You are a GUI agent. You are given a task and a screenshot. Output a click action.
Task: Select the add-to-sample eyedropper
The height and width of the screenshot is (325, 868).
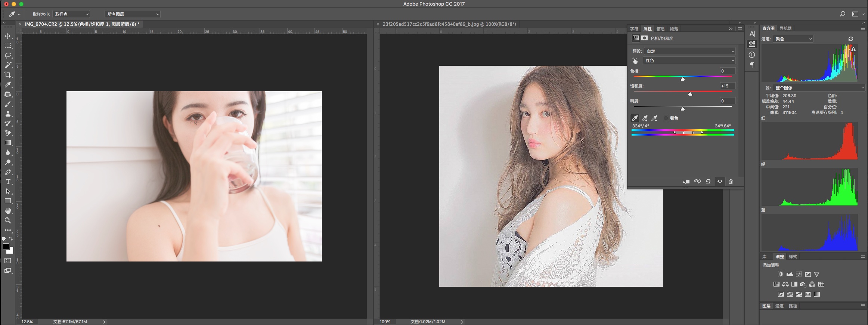point(645,118)
